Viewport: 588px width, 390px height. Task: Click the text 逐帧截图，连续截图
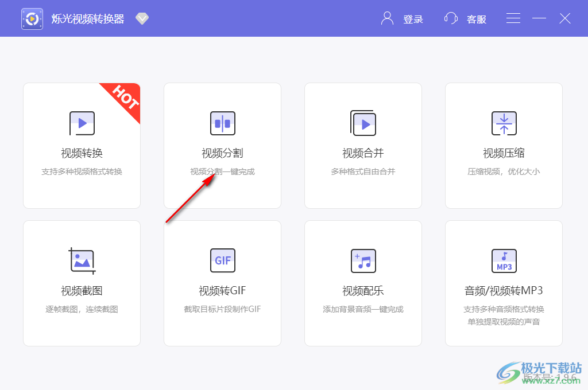click(82, 309)
